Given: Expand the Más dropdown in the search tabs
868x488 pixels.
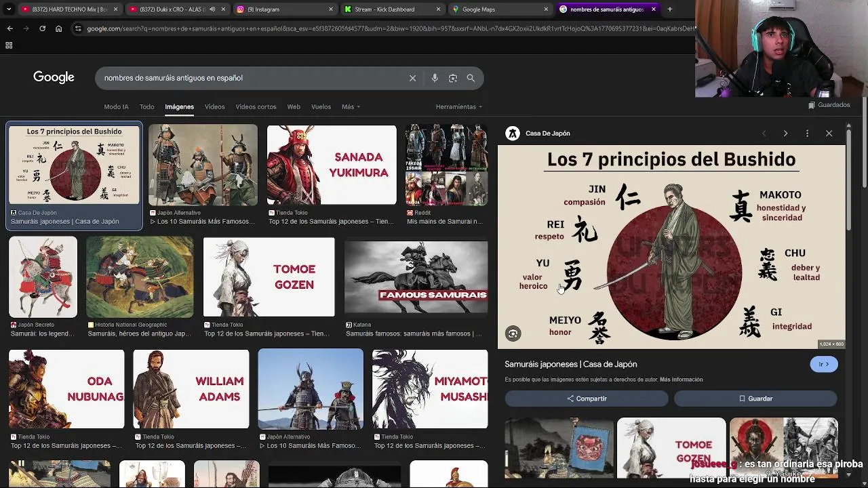Looking at the screenshot, I should [x=351, y=107].
